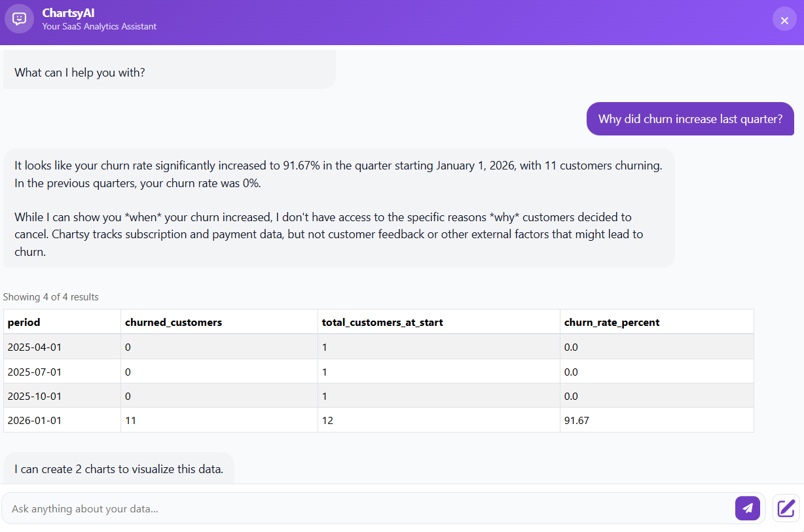Click the churn_rate_percent column header
804x532 pixels.
pyautogui.click(x=612, y=321)
